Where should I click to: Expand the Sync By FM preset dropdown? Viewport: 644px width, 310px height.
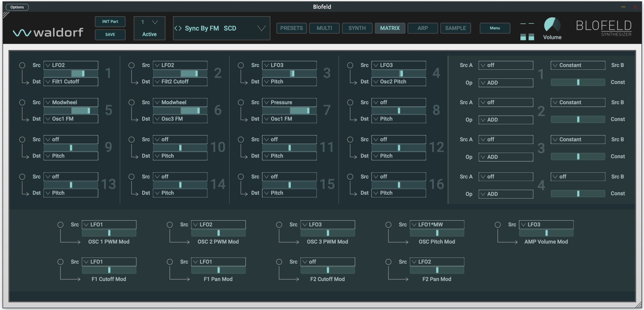pos(261,28)
